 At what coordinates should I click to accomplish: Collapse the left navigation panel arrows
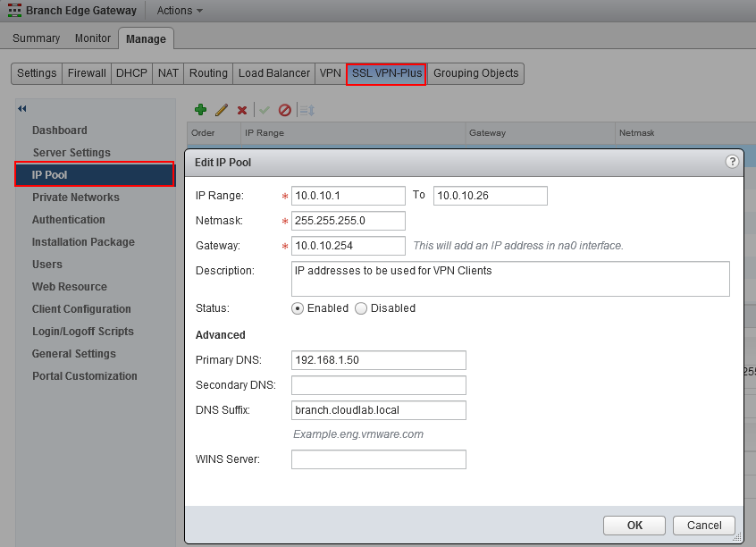(x=22, y=108)
